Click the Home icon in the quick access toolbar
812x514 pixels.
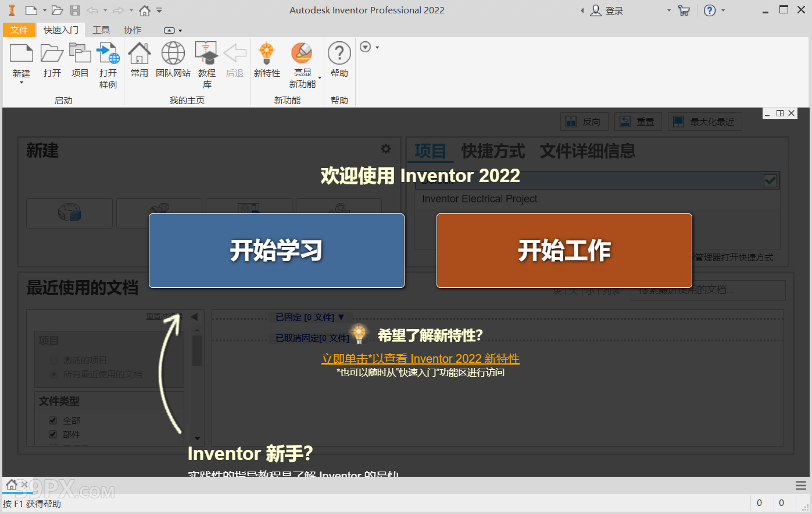145,10
